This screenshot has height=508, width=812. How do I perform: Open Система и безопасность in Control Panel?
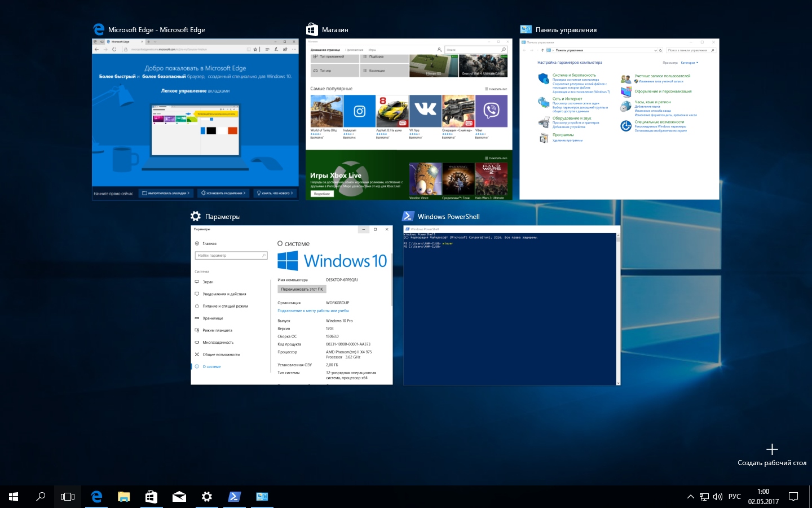click(574, 75)
